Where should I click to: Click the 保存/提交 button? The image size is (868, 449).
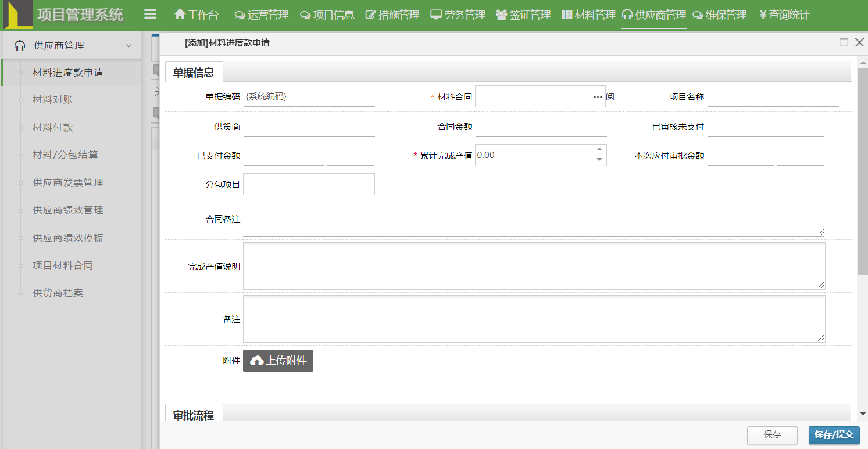click(x=834, y=434)
